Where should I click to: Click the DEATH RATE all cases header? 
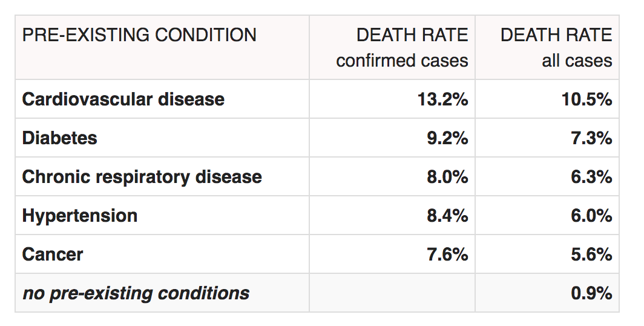pos(556,48)
